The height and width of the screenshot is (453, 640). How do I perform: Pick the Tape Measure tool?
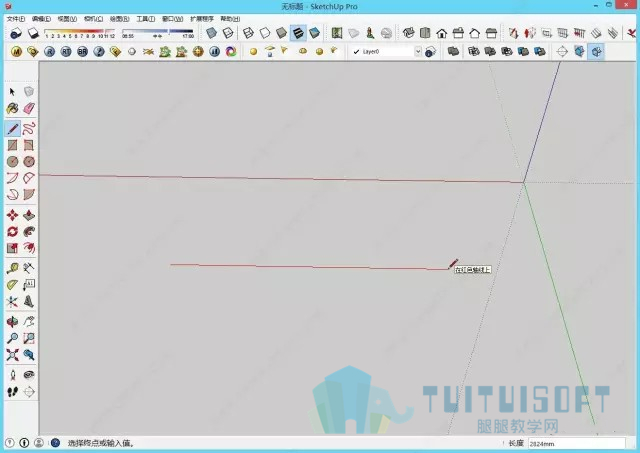tap(13, 268)
